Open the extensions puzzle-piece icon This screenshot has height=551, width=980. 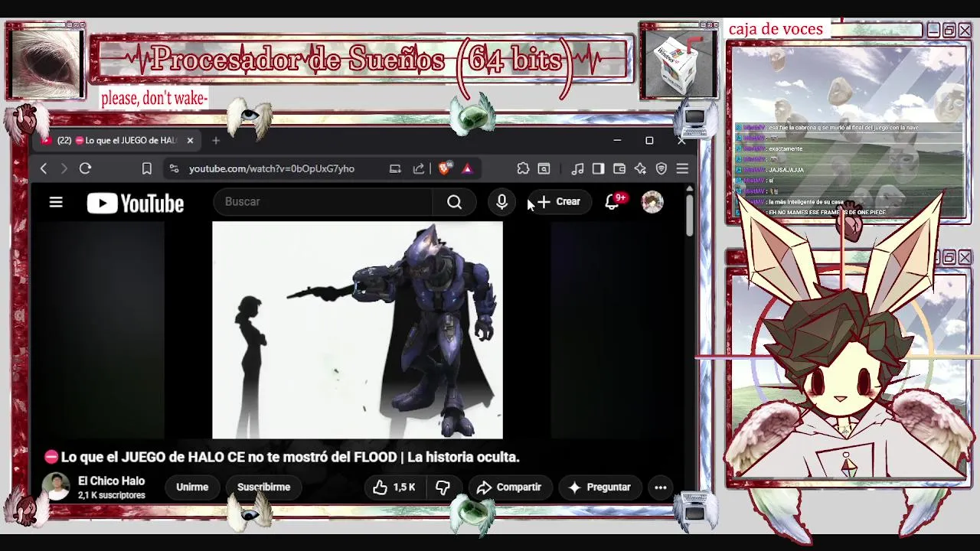(x=523, y=168)
